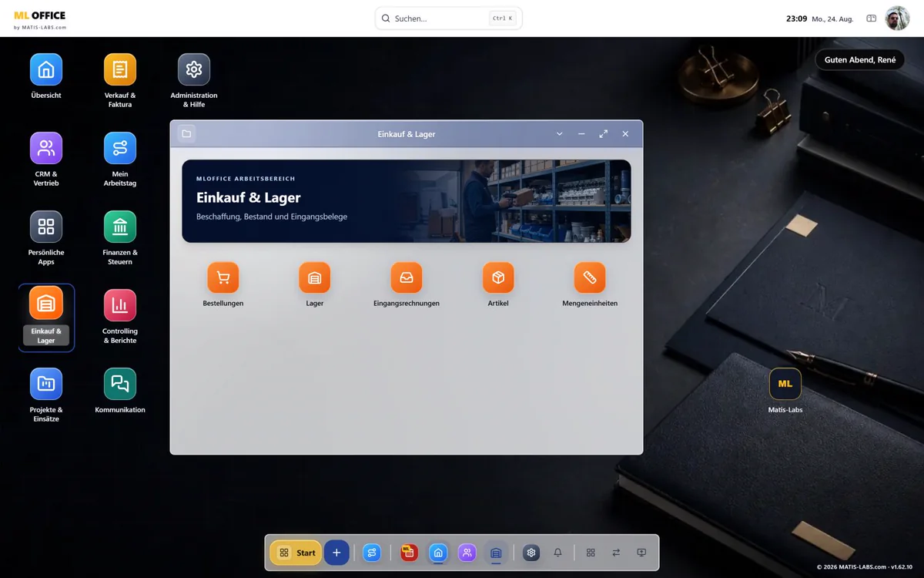Open CRM & Vertrieb desktop icon
This screenshot has width=924, height=578.
46,159
